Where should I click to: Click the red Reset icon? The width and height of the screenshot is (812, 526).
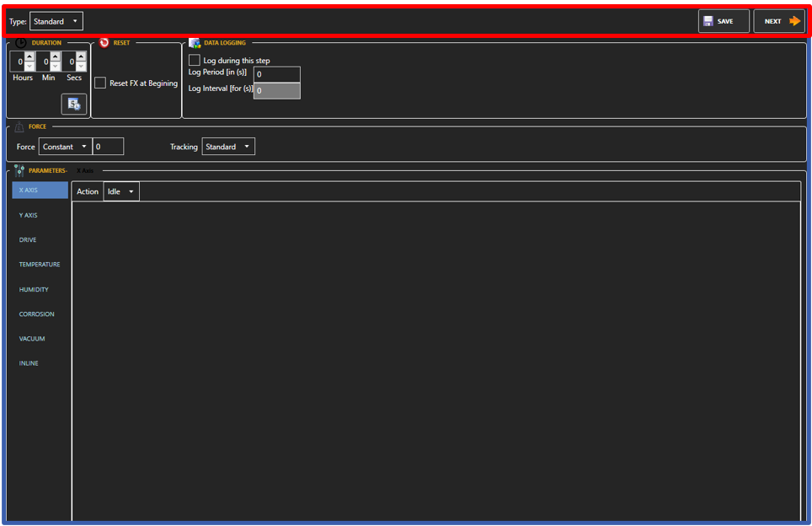click(104, 41)
